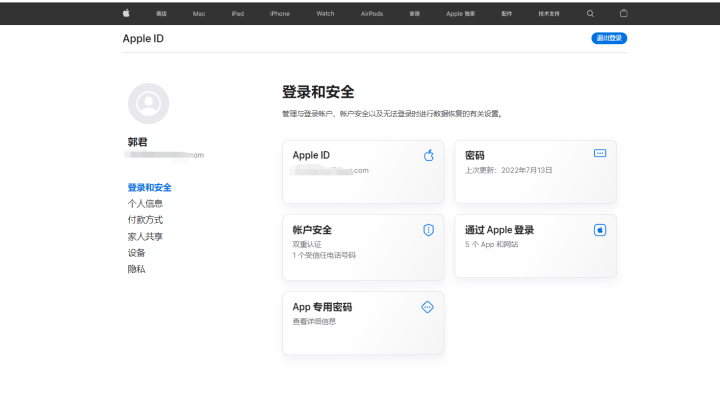The width and height of the screenshot is (720, 409).
Task: Open 技术支持 in the top navigation
Action: pos(549,14)
